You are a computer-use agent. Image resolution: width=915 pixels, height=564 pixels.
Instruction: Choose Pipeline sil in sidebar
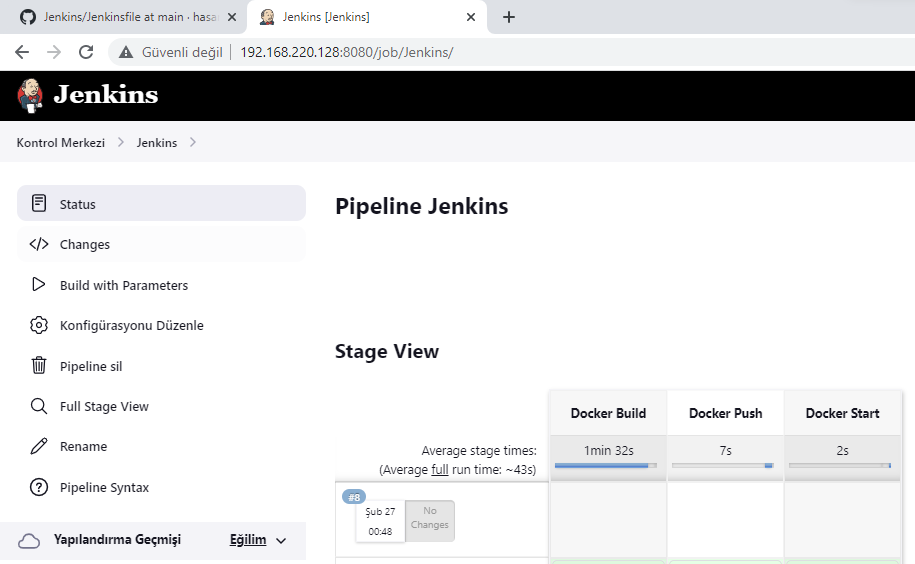pos(161,366)
